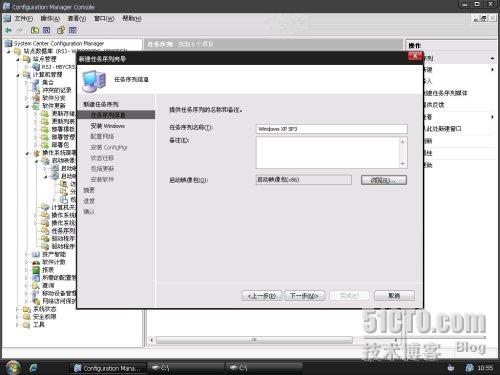
Task: Select the 冲突的记录 tree item
Action: point(57,90)
